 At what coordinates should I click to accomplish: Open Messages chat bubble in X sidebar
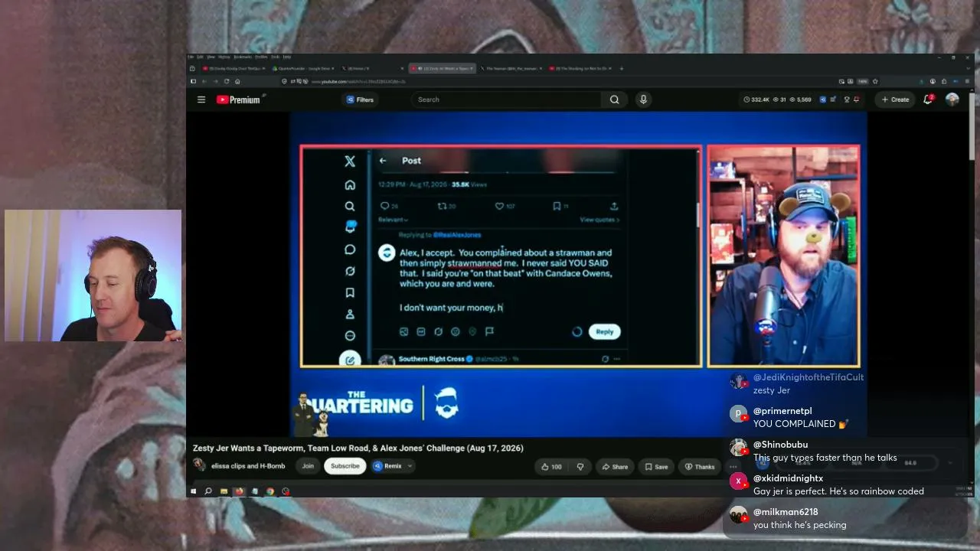click(x=350, y=249)
